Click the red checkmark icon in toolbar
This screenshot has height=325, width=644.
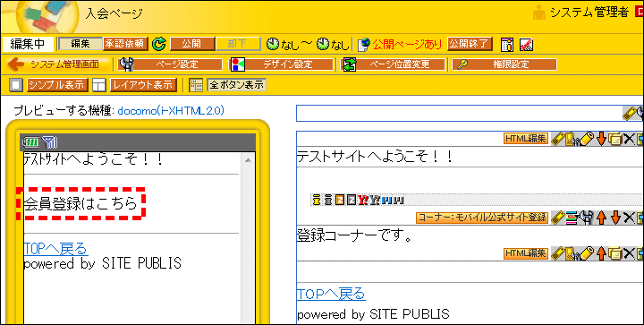(526, 45)
